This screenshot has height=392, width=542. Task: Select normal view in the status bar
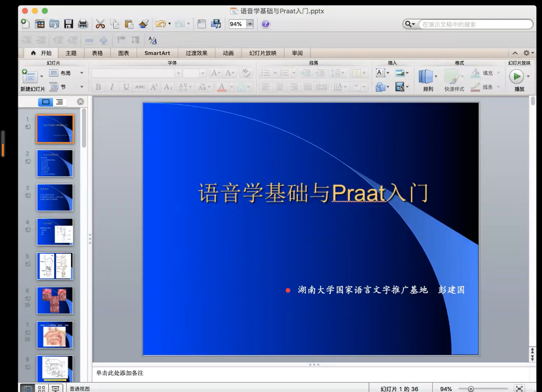[x=27, y=388]
